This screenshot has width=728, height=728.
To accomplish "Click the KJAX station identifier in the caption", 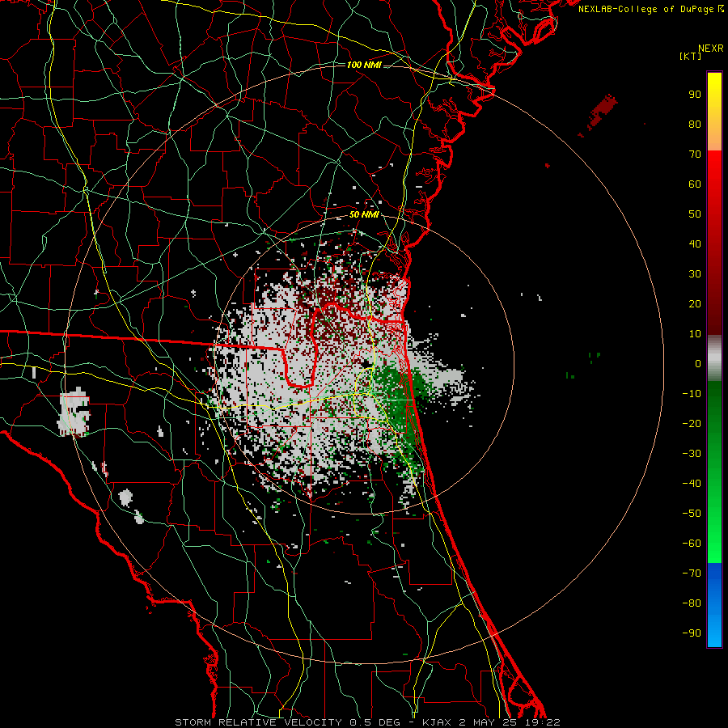I will (x=438, y=722).
